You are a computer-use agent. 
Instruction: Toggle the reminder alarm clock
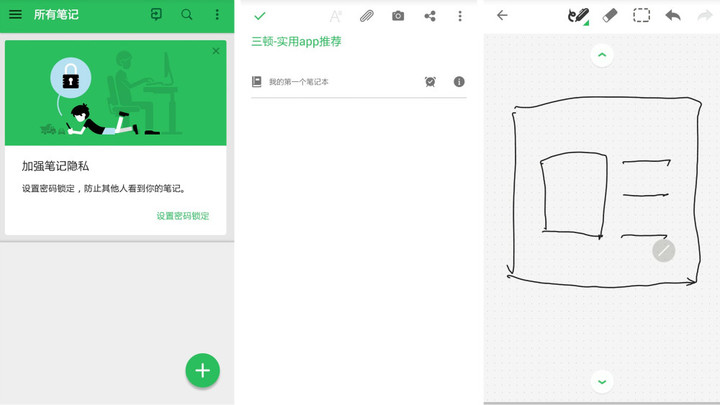click(x=430, y=82)
